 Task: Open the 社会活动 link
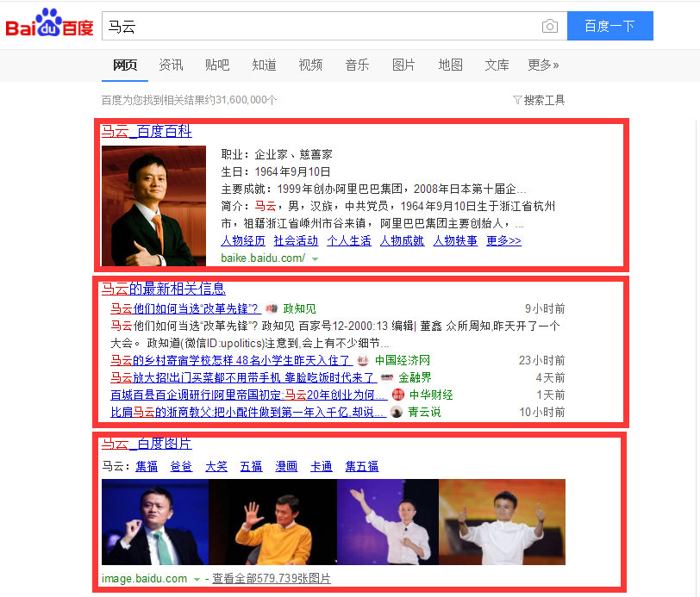pos(296,241)
